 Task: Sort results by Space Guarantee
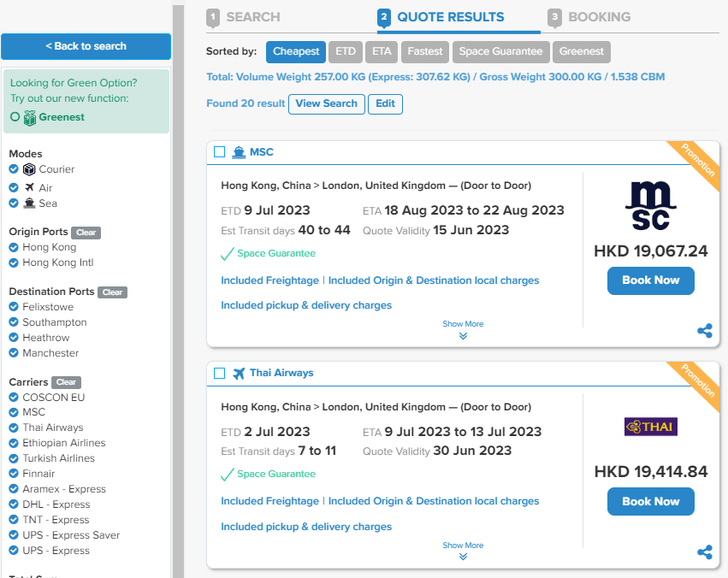click(x=500, y=51)
